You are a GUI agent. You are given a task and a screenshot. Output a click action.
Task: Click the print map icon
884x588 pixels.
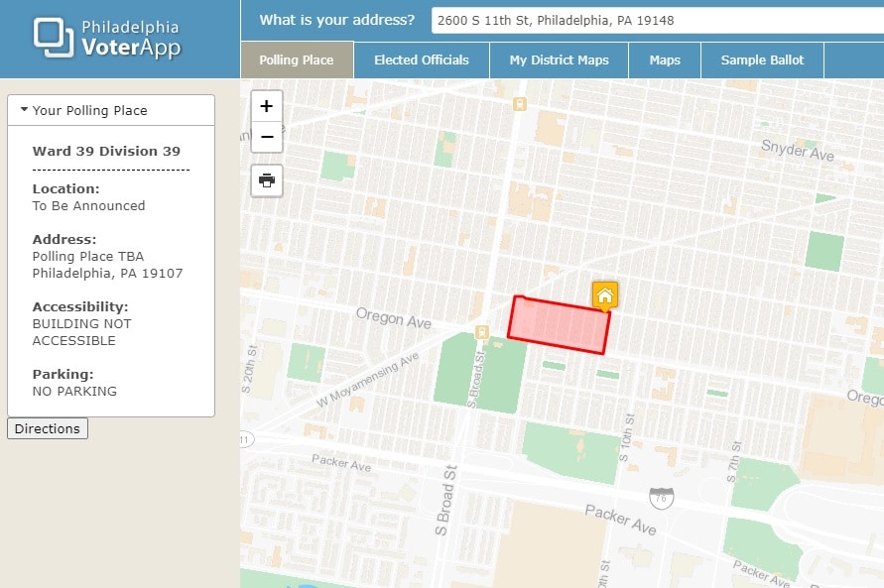click(x=267, y=180)
